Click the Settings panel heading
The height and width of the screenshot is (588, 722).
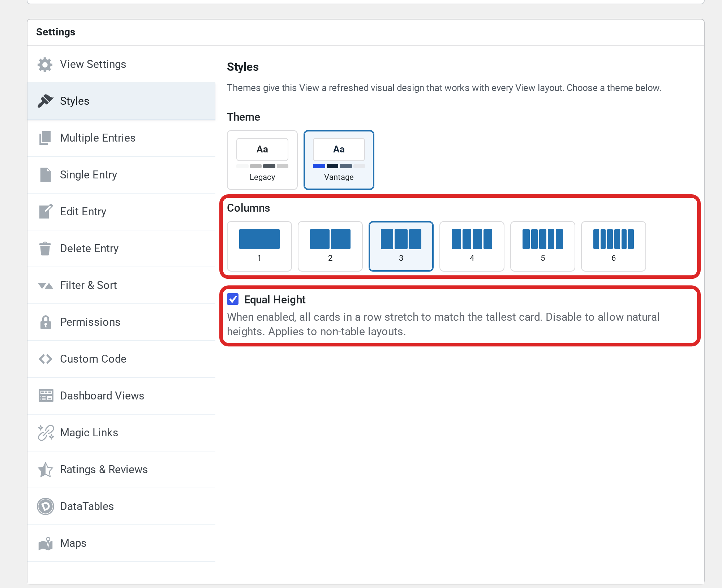[56, 32]
